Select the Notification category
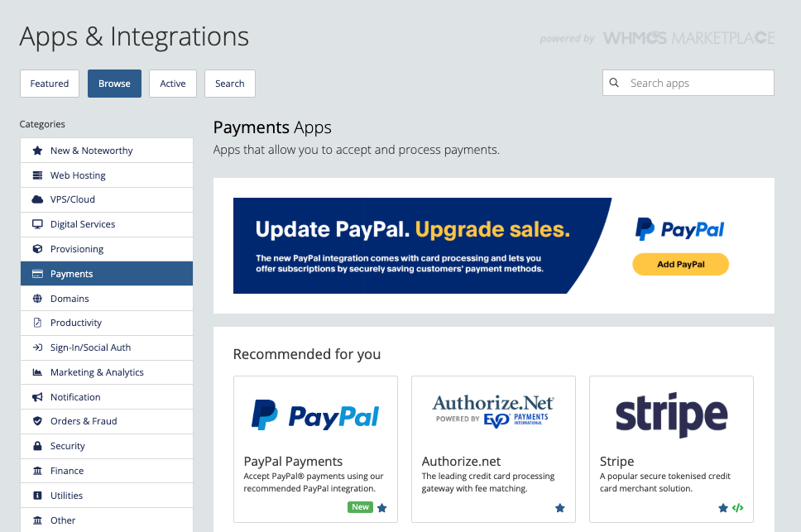The image size is (801, 532). tap(107, 397)
